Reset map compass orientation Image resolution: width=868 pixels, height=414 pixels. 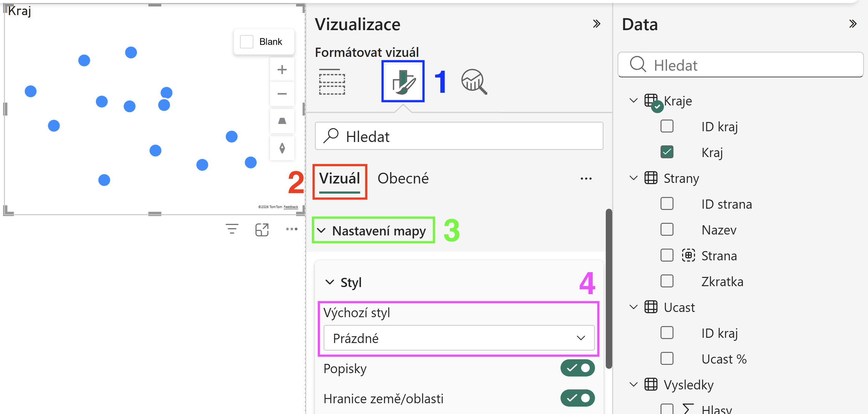click(x=282, y=148)
